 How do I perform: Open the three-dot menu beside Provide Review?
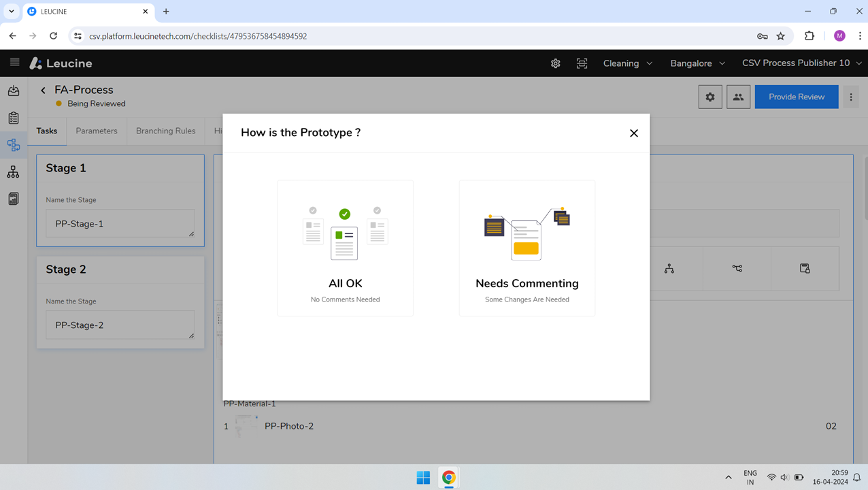851,97
